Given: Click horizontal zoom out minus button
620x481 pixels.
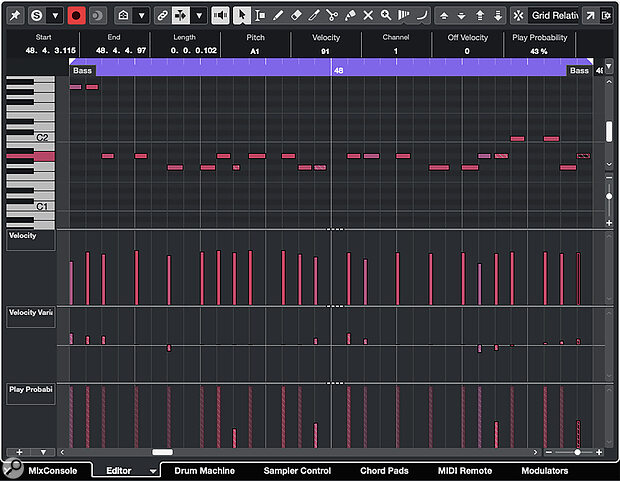Looking at the screenshot, I should tap(549, 452).
